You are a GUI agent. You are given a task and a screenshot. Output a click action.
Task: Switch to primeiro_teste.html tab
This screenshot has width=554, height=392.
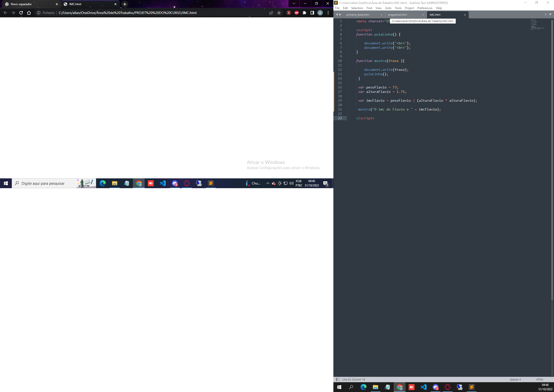click(364, 15)
